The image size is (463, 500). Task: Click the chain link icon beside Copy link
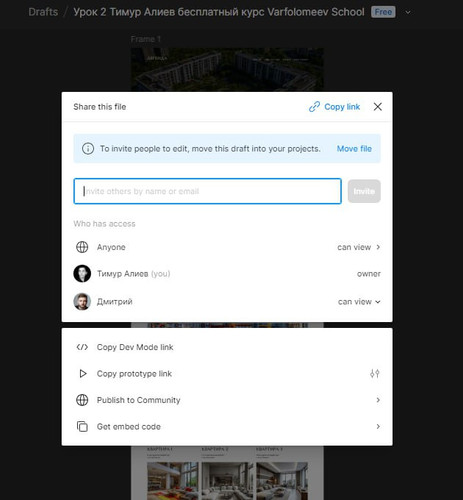point(314,107)
